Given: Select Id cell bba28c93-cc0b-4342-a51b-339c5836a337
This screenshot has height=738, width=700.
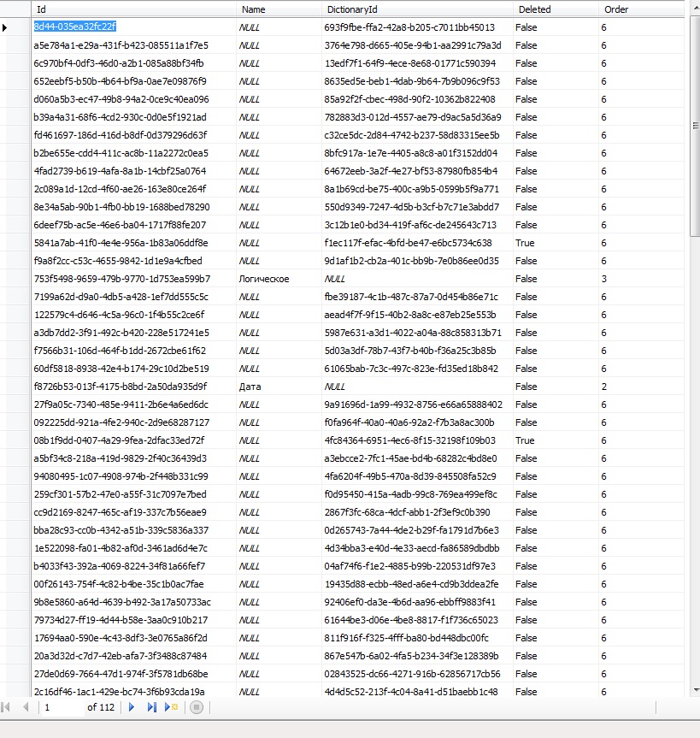Looking at the screenshot, I should pos(133,530).
